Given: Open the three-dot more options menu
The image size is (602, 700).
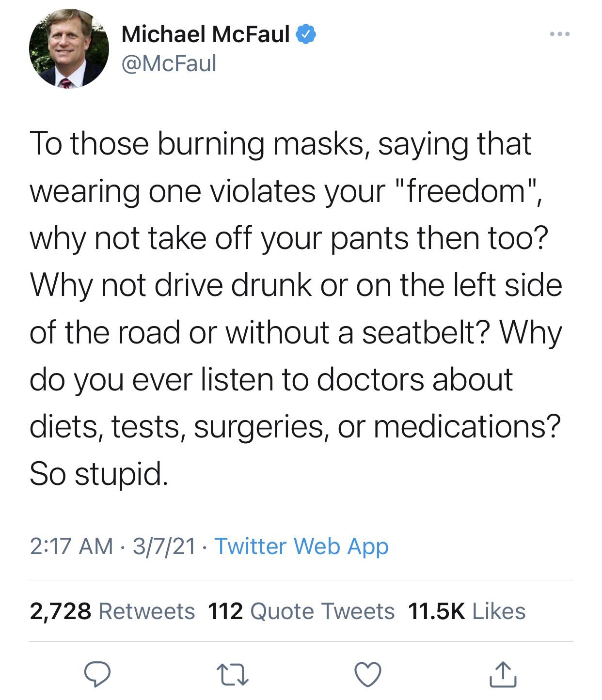Looking at the screenshot, I should tap(560, 34).
